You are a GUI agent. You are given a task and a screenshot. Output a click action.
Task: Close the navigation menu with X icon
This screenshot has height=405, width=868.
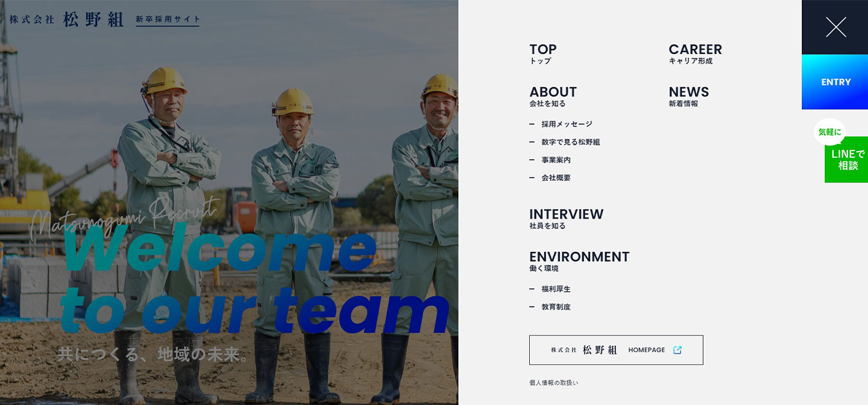[835, 27]
